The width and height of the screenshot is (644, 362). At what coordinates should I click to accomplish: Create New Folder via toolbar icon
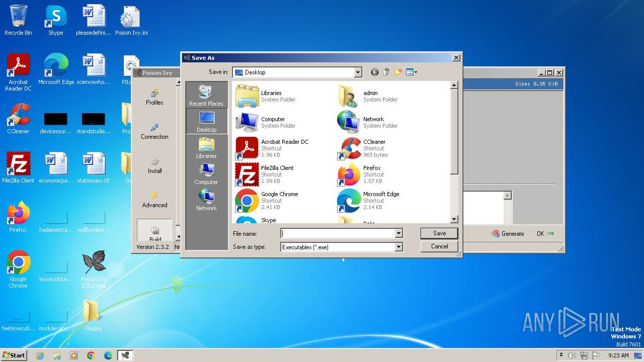[x=398, y=72]
